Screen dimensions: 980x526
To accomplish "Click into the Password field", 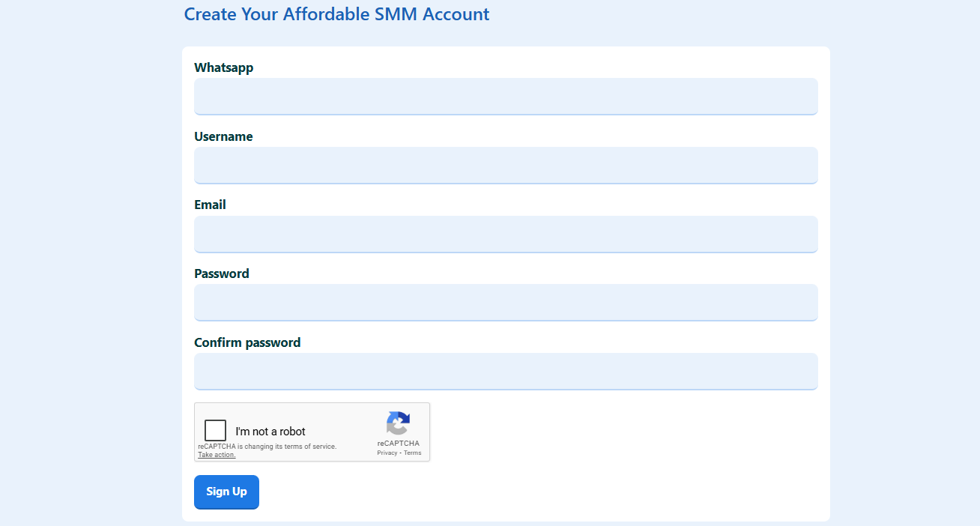I will click(x=506, y=303).
